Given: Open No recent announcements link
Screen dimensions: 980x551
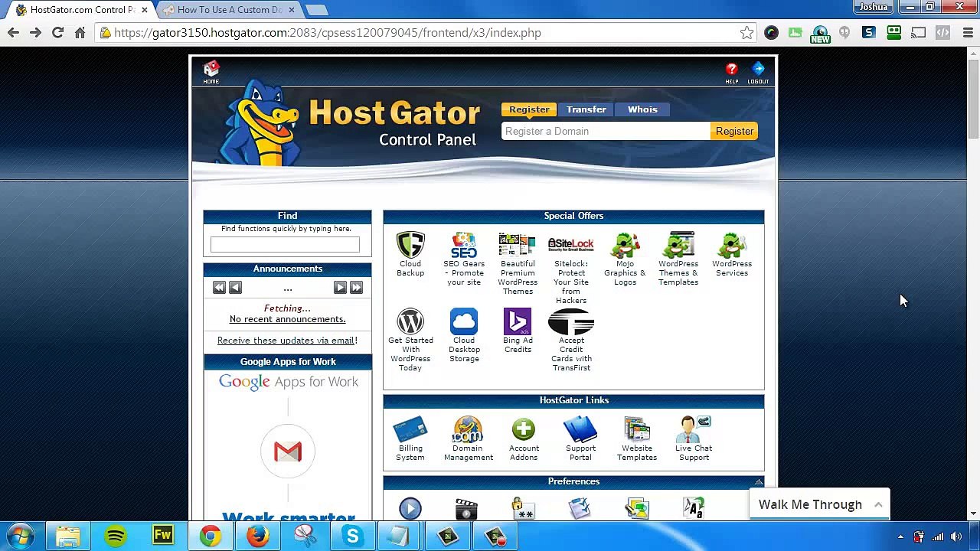Looking at the screenshot, I should tap(287, 319).
